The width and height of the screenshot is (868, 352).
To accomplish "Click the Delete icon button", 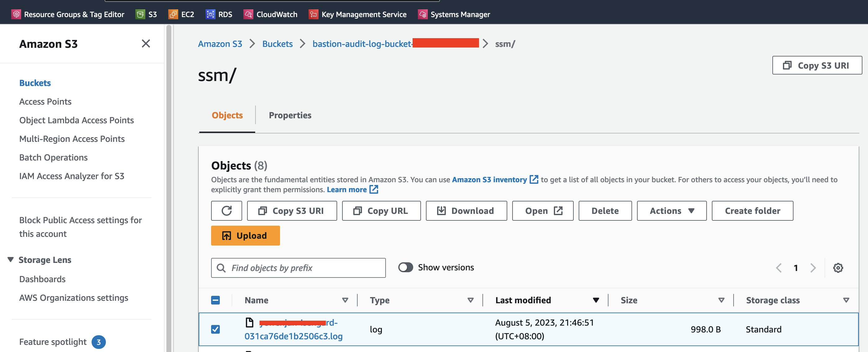I will (x=604, y=210).
